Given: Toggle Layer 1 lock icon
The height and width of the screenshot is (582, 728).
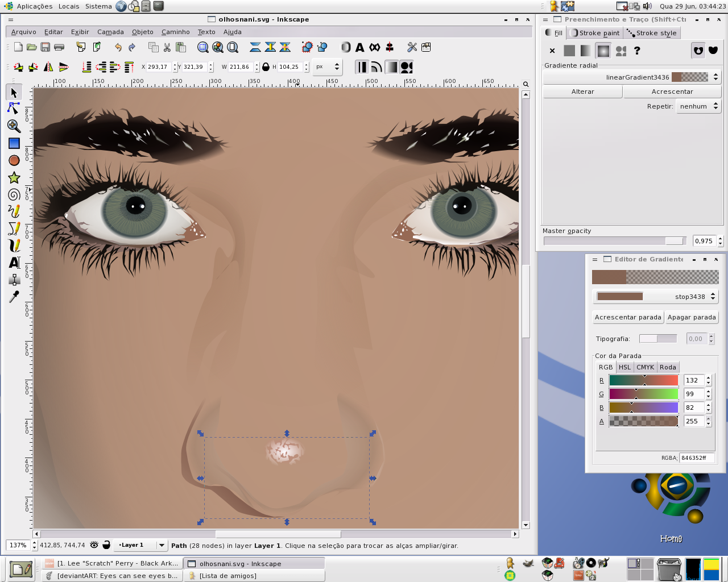Looking at the screenshot, I should [x=106, y=544].
